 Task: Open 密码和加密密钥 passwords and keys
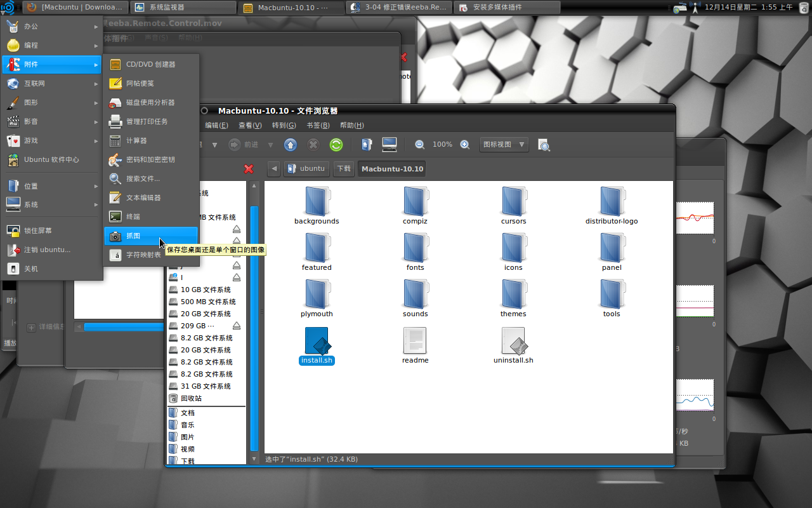pyautogui.click(x=151, y=159)
